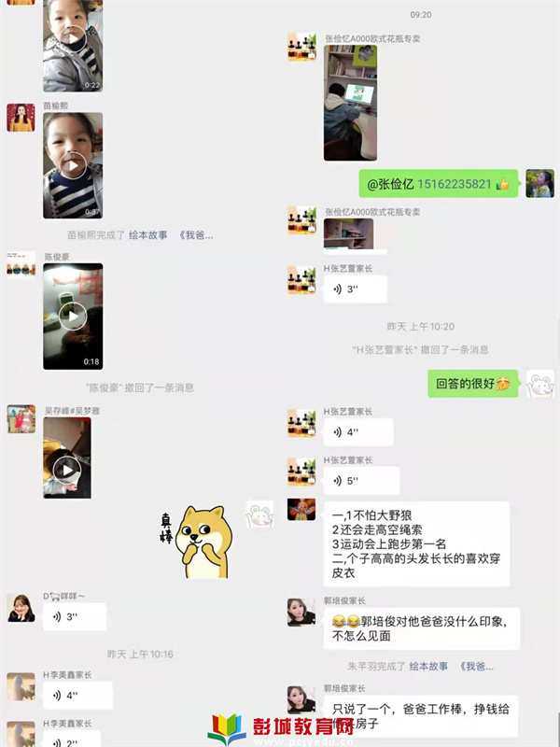The width and height of the screenshot is (560, 747).
Task: Open 苗榆熙's red profile avatar
Action: pyautogui.click(x=21, y=118)
